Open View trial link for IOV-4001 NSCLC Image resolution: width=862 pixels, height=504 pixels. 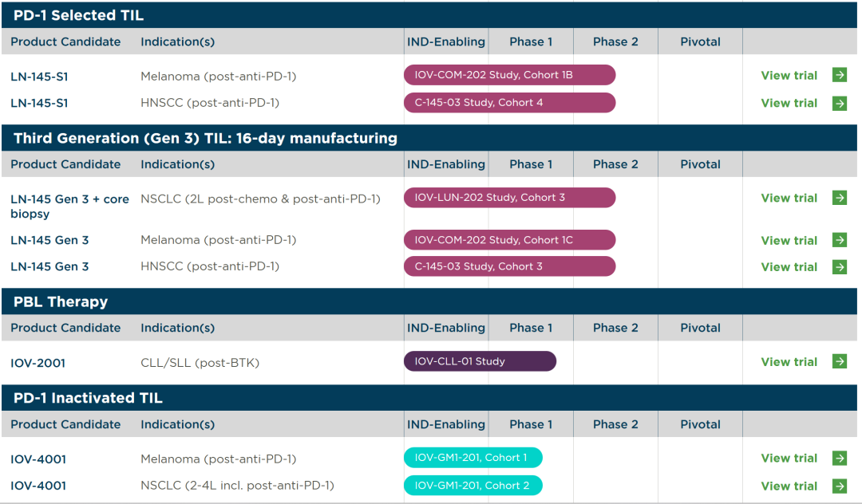pyautogui.click(x=789, y=486)
